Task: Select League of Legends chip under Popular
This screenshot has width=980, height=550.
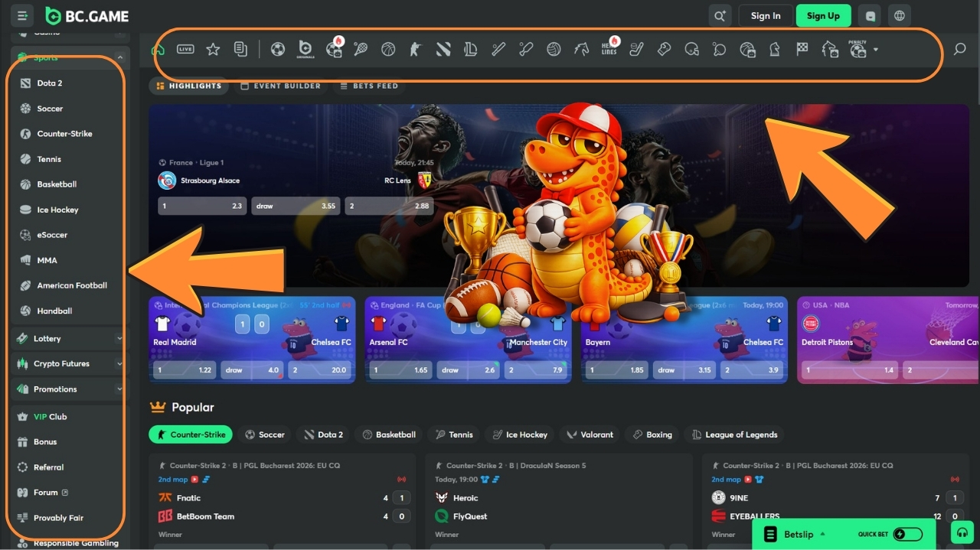Action: tap(734, 434)
